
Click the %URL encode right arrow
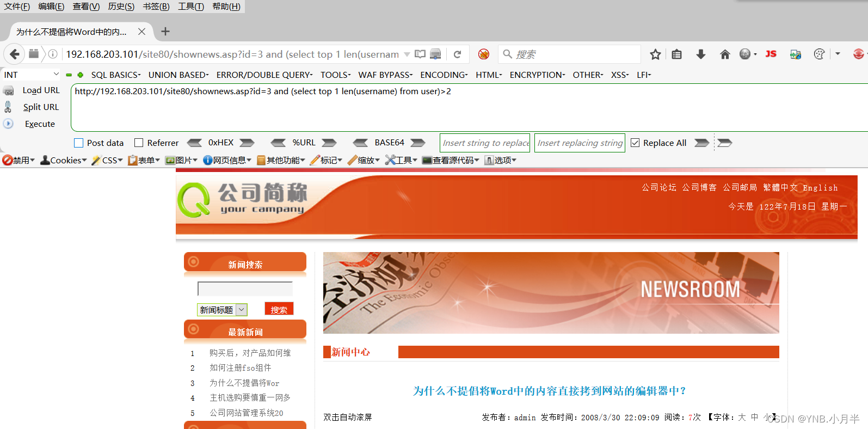[x=329, y=143]
